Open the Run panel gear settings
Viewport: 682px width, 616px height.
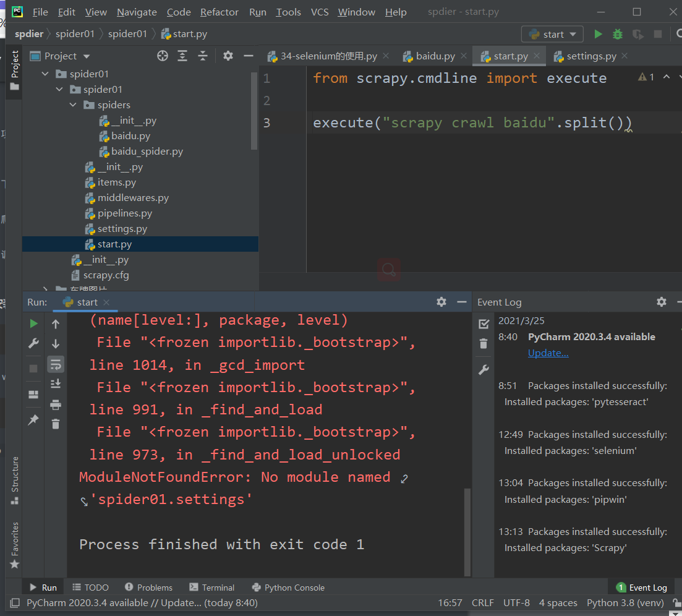(441, 302)
